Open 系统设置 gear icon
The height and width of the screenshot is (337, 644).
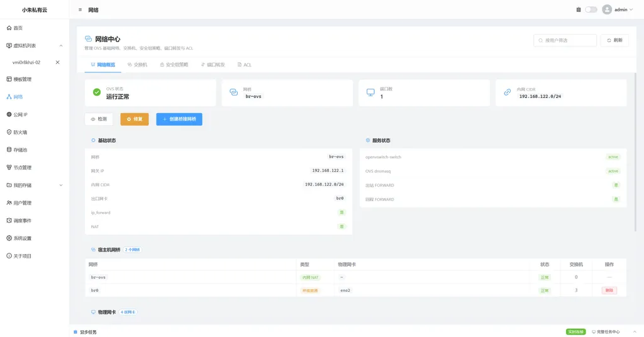coord(9,238)
